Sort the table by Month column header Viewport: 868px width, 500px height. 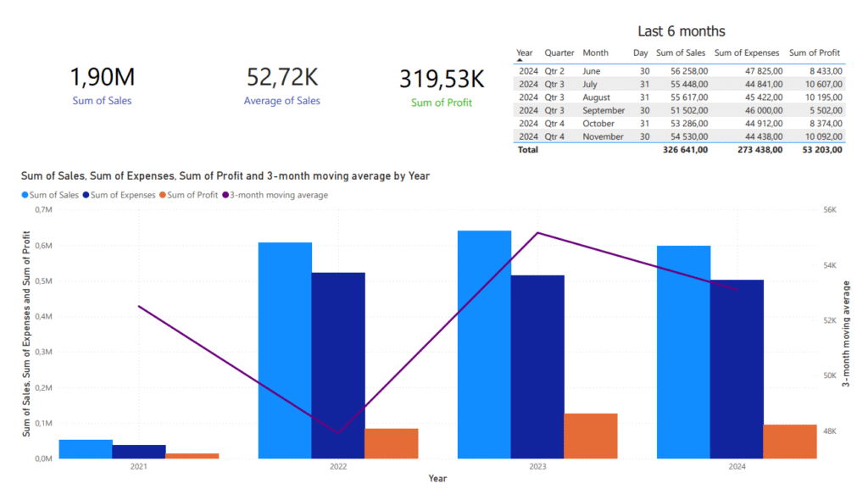(595, 53)
